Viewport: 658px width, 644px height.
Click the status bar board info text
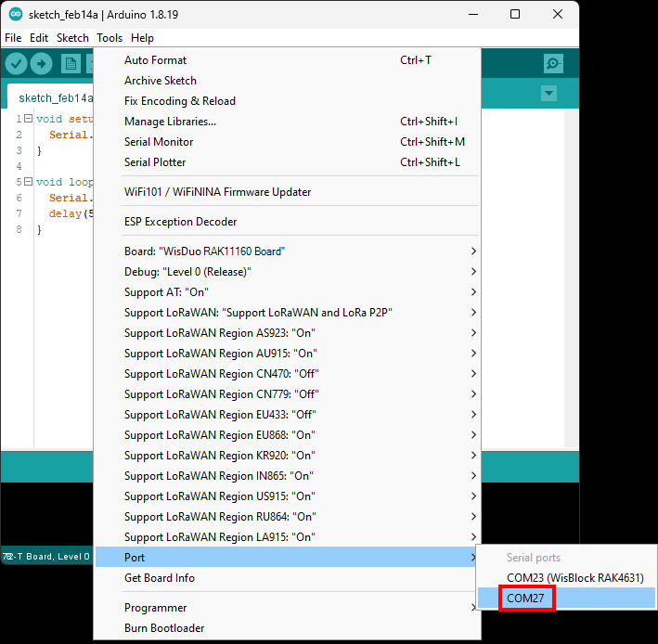(46, 557)
